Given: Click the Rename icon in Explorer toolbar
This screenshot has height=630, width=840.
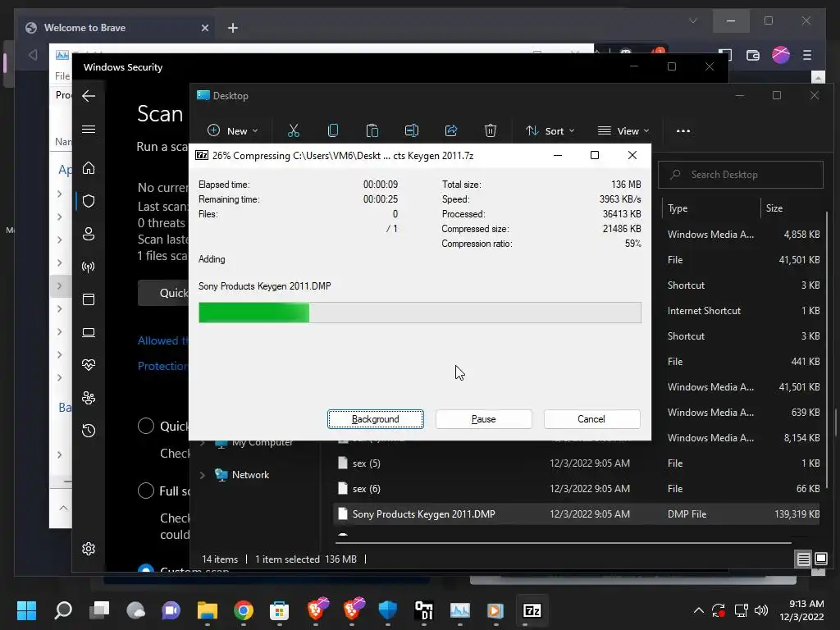Looking at the screenshot, I should pyautogui.click(x=412, y=130).
